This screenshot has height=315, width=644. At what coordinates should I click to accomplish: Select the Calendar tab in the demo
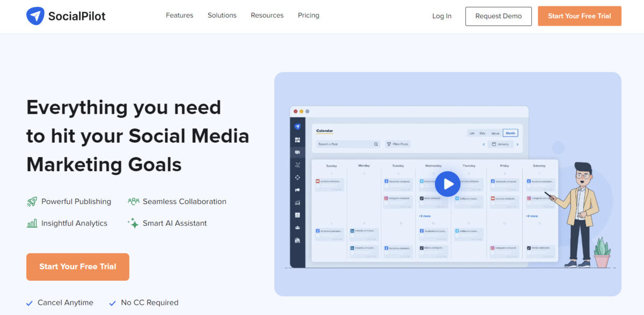click(x=325, y=131)
